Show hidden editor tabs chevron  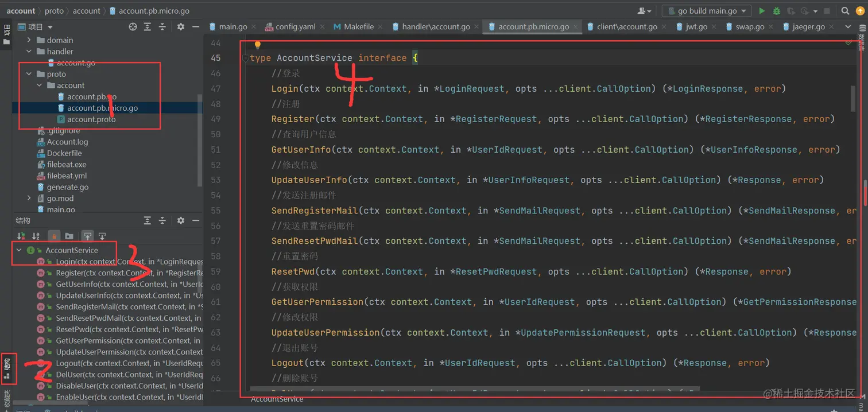(x=848, y=27)
